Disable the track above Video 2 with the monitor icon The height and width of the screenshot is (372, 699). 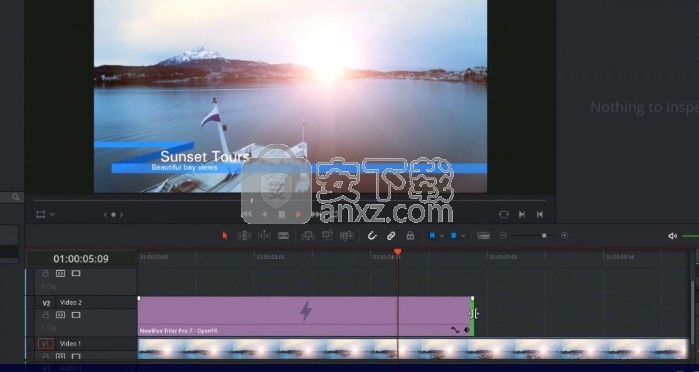[76, 273]
